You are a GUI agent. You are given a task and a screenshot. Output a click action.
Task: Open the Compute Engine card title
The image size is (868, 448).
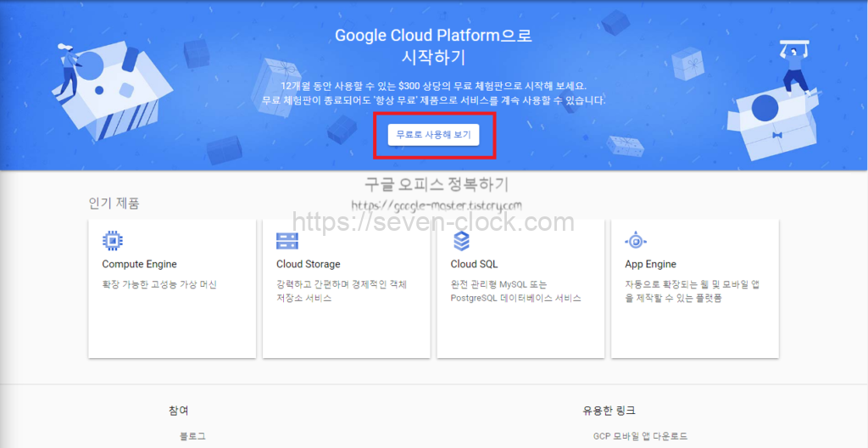click(x=139, y=265)
